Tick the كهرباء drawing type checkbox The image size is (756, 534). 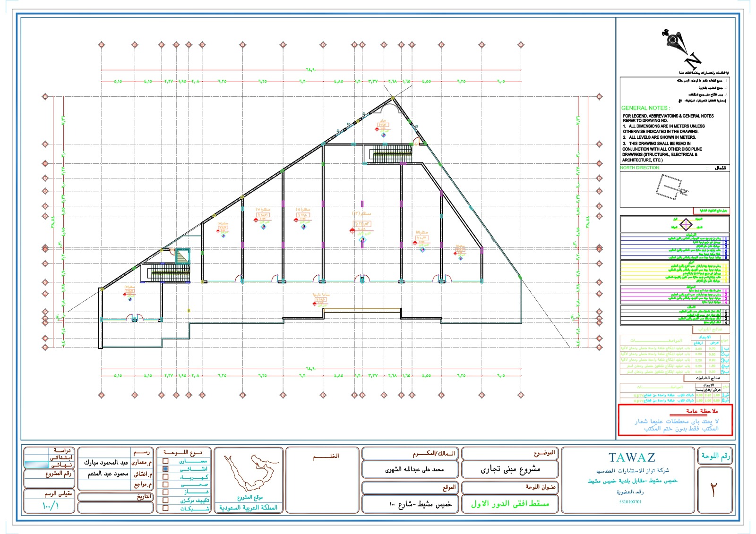tap(165, 477)
